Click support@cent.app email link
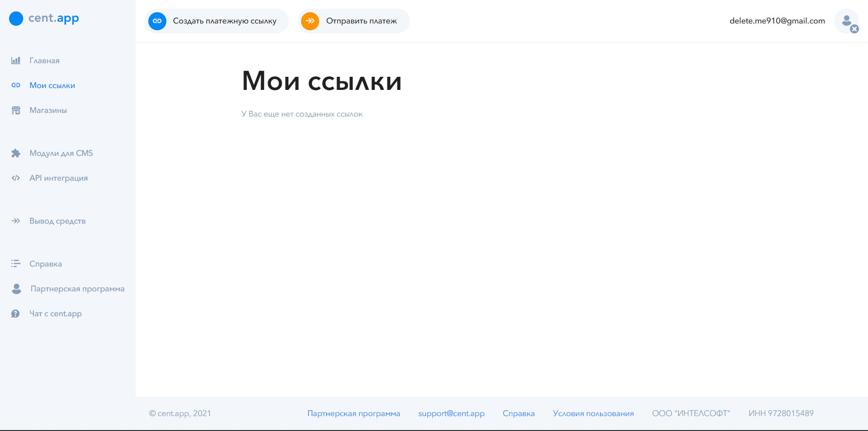The image size is (868, 431). [x=451, y=413]
